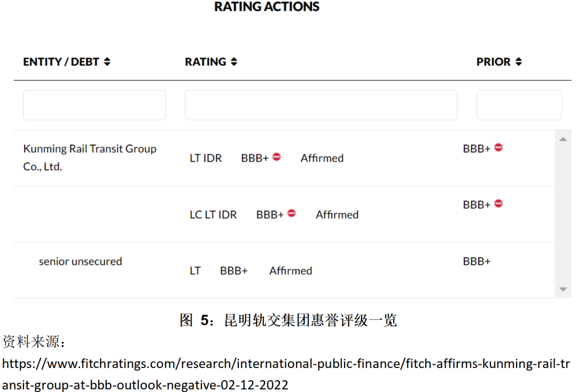Click negative outlook icon beside LC LT IDR rating
The height and width of the screenshot is (392, 577).
(x=292, y=213)
